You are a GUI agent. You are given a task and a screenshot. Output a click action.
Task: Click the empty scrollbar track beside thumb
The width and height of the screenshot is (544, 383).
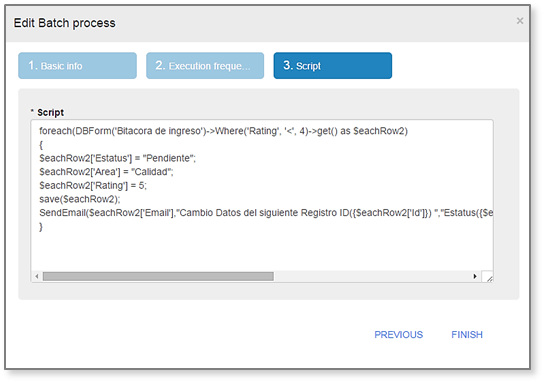coord(371,276)
